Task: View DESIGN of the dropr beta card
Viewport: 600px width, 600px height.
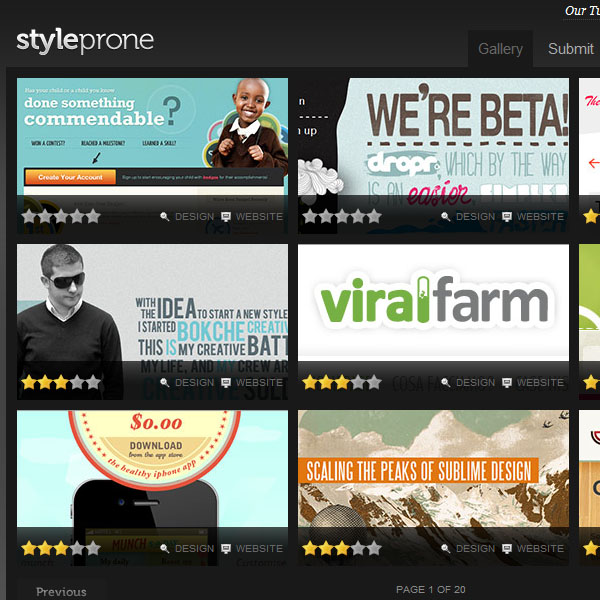Action: click(475, 217)
